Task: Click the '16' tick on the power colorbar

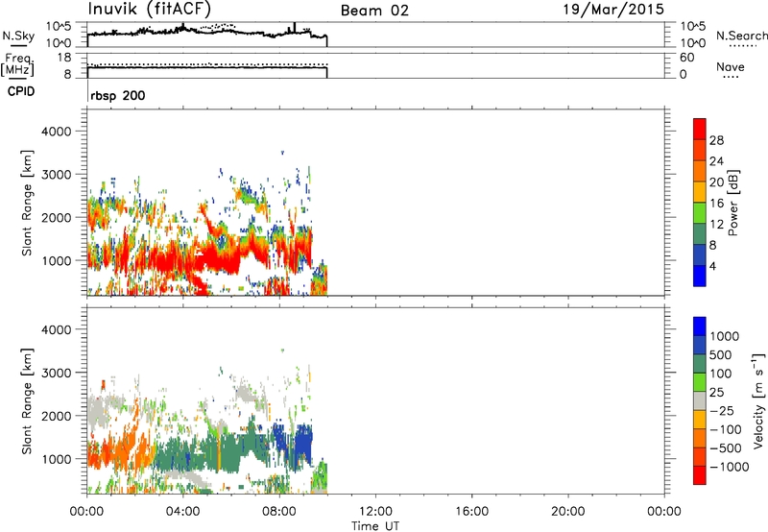Action: [716, 204]
